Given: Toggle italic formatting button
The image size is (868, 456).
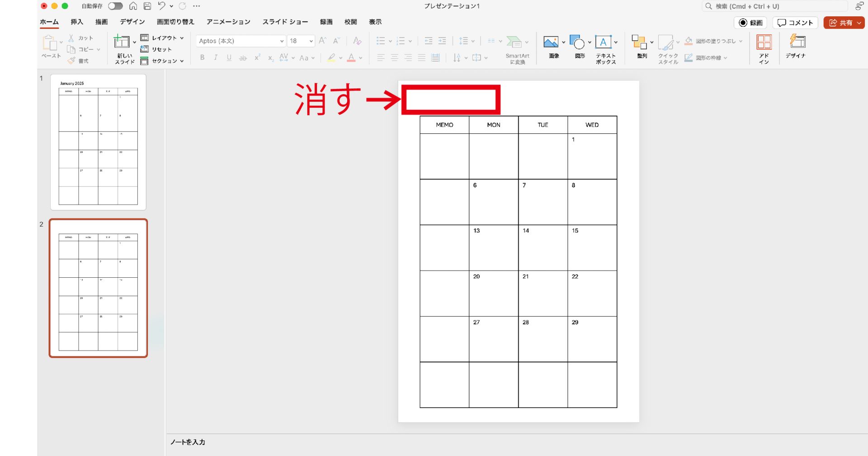Looking at the screenshot, I should point(216,57).
